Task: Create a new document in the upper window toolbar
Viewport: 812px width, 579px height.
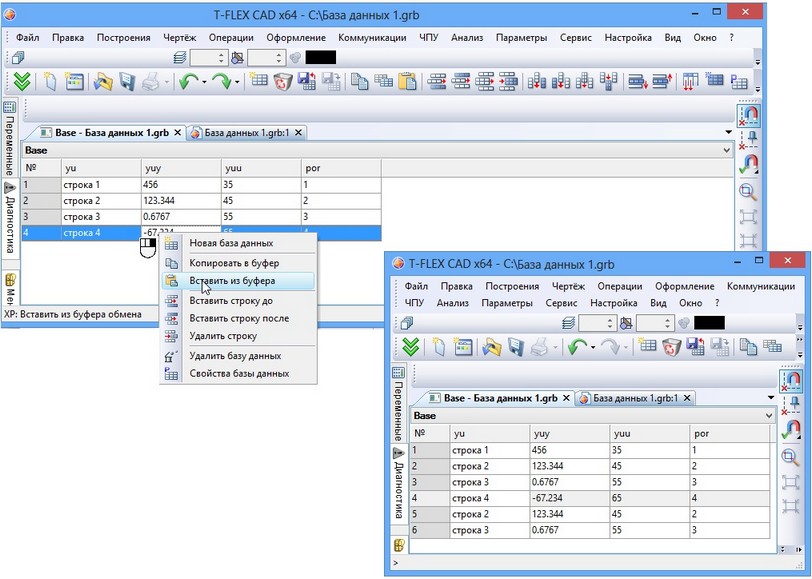Action: [x=50, y=82]
